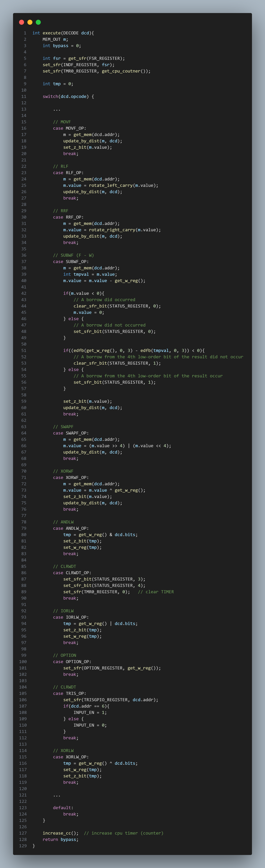Click "tmp = get_w_reg() ^ dcd.bits;"

(100, 763)
